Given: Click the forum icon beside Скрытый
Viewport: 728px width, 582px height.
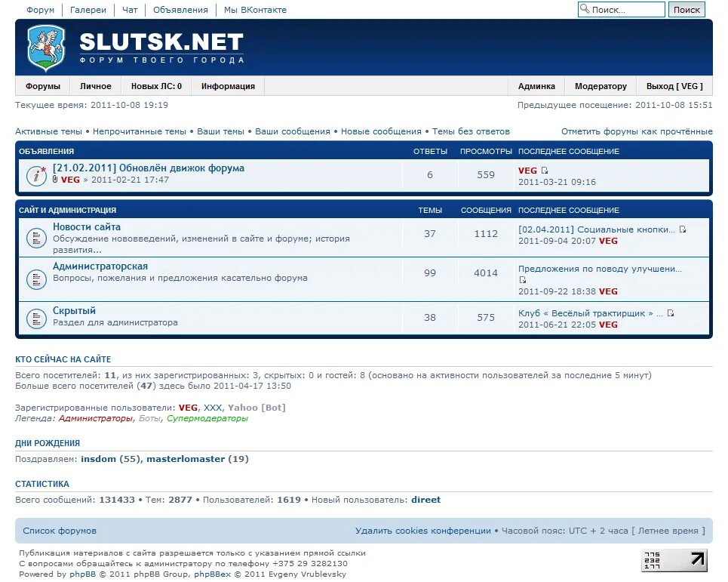Looking at the screenshot, I should (x=36, y=319).
